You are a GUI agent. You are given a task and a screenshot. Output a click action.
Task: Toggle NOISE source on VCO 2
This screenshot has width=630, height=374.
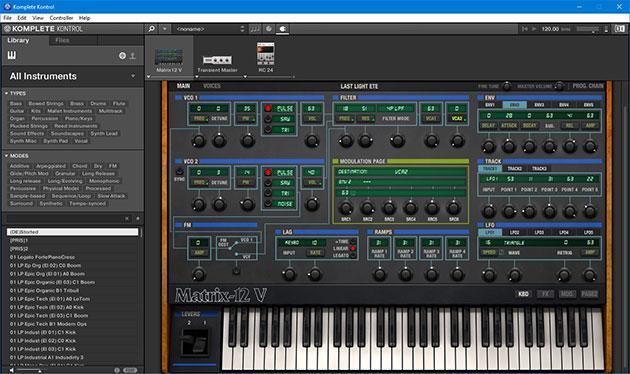(268, 204)
